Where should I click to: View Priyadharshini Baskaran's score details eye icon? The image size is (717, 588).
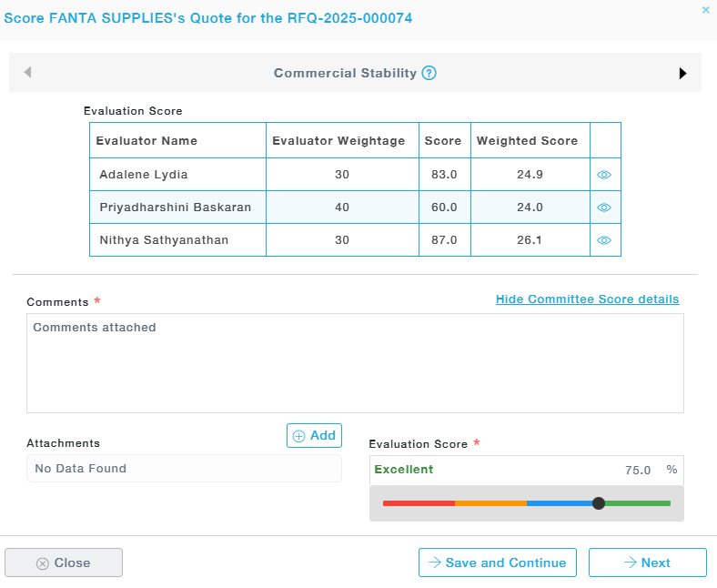(x=604, y=208)
